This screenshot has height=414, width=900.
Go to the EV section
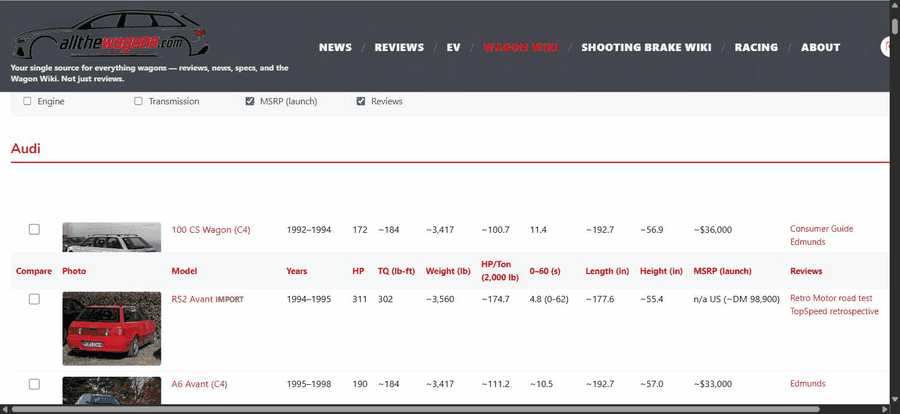pyautogui.click(x=453, y=48)
